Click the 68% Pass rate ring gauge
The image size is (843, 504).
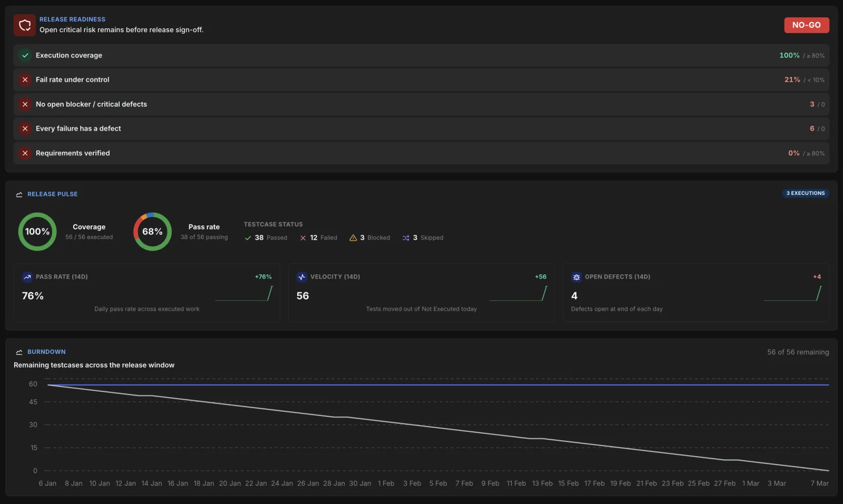(x=152, y=232)
